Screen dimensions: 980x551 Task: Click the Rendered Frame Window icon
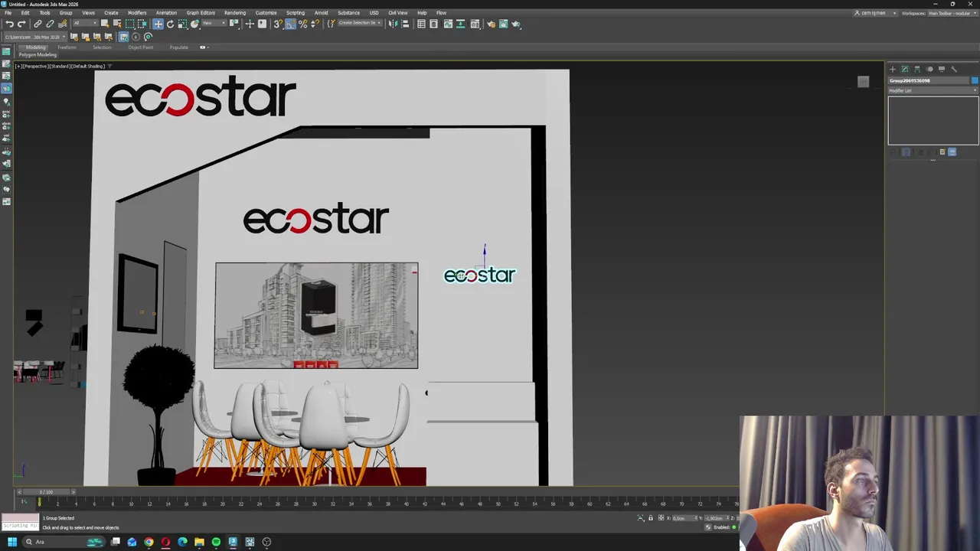503,24
